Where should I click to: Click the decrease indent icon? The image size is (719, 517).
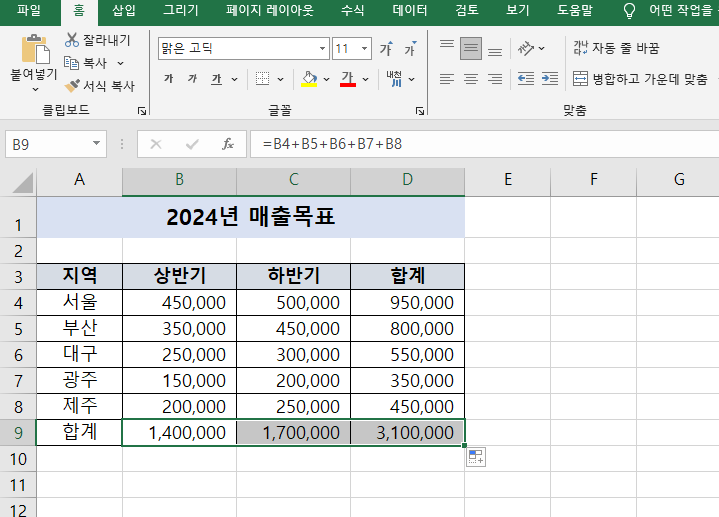(x=525, y=79)
